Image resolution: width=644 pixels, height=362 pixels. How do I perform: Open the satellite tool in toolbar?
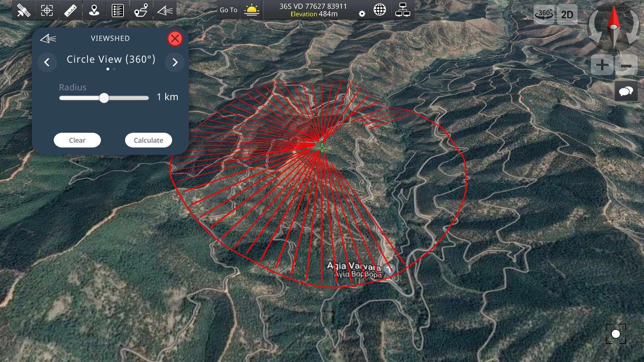(23, 10)
